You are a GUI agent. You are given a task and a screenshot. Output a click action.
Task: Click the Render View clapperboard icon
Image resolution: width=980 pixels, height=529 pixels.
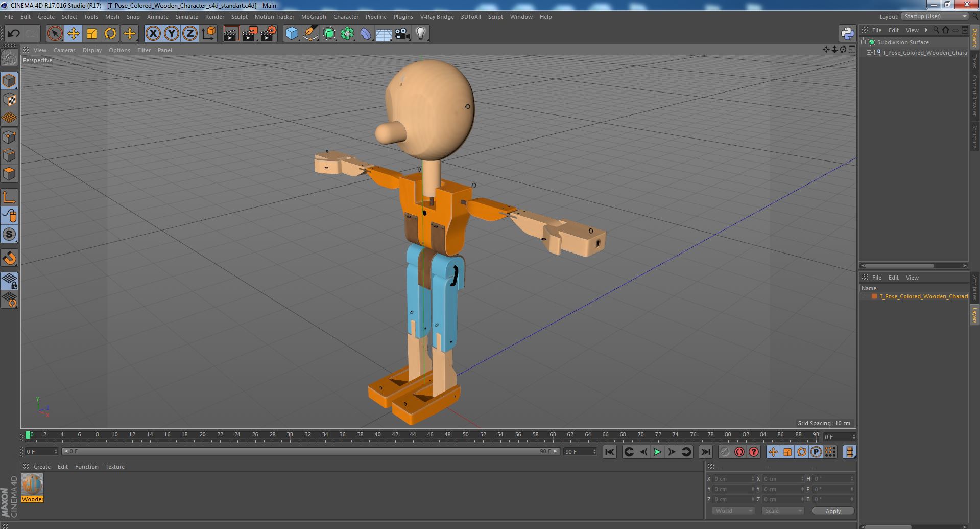coord(231,34)
